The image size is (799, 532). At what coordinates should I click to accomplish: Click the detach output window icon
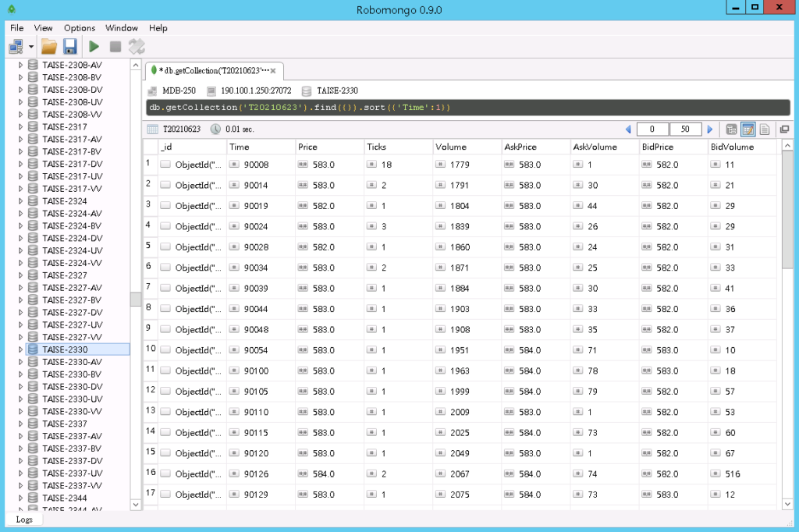pyautogui.click(x=784, y=129)
